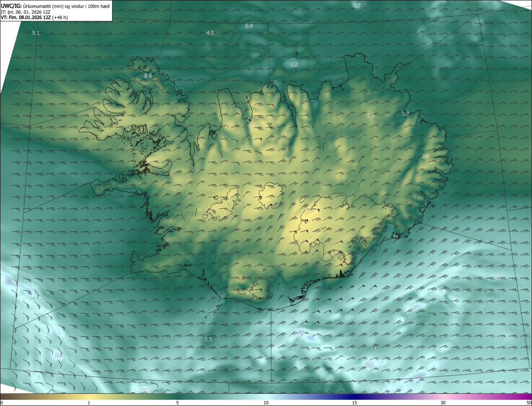The width and height of the screenshot is (532, 406).
Task: Click the 1 tick label on the color scale
Action: coord(89,403)
